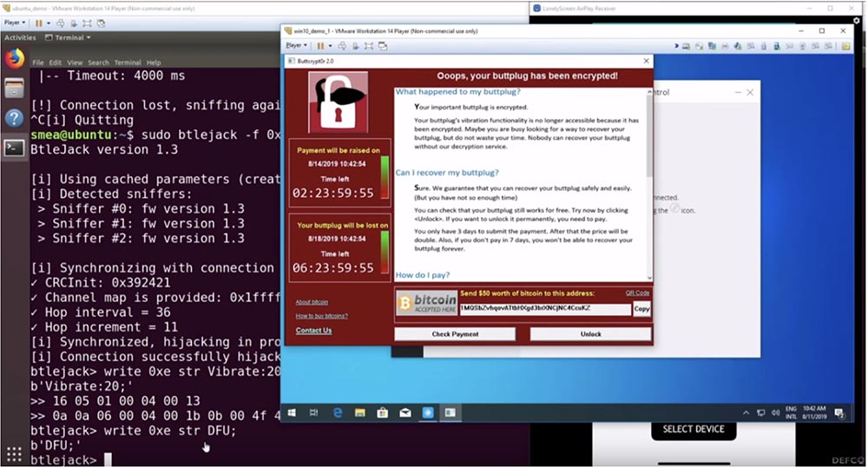Image resolution: width=868 pixels, height=467 pixels.
Task: Toggle Unity mode in ubuntu_demo VMware toolbar
Action: tap(101, 23)
